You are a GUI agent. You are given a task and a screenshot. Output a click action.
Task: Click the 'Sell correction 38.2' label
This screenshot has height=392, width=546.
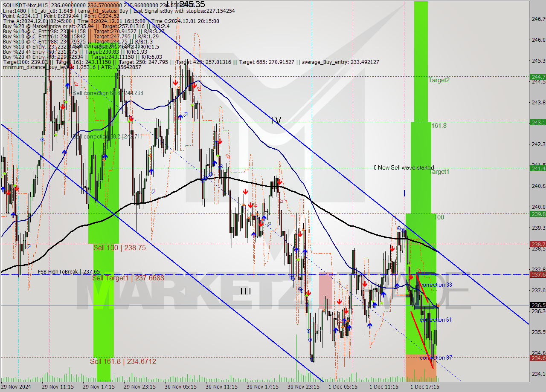[108, 136]
